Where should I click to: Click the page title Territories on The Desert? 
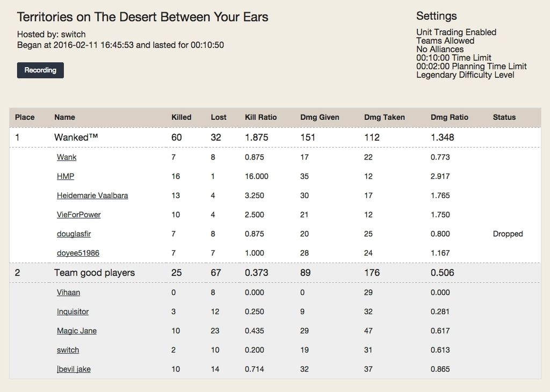(142, 17)
